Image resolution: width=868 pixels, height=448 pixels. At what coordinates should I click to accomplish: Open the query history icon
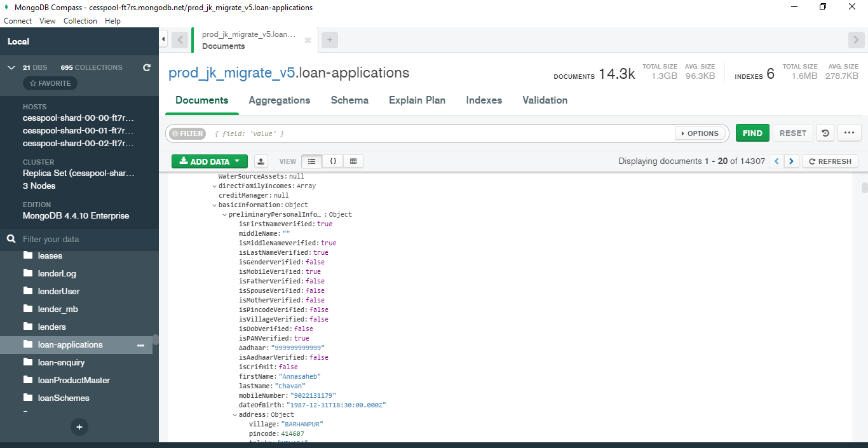825,133
